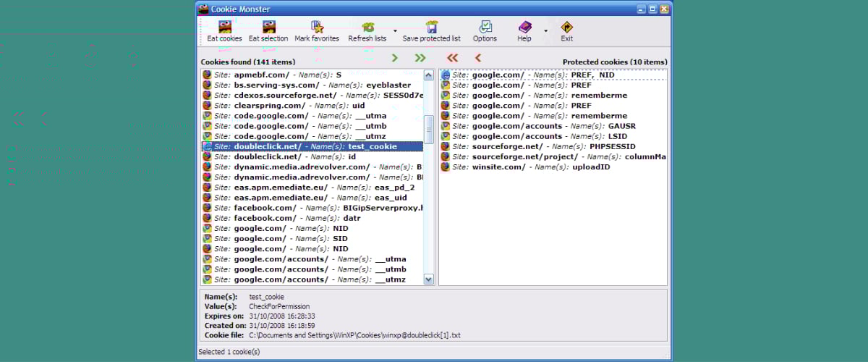Select google.com/accounts/ __utmz row
This screenshot has width=868, height=362.
click(312, 279)
